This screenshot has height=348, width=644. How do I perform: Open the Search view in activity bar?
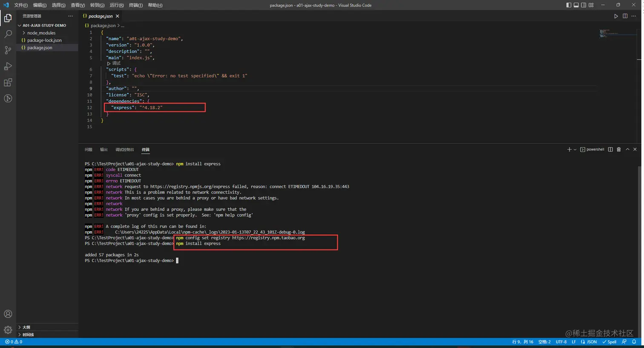[8, 34]
